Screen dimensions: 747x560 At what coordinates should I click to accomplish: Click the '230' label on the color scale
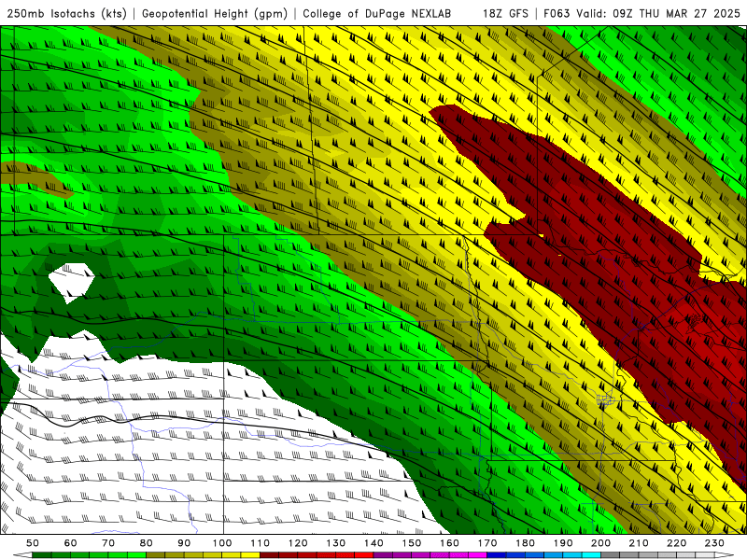(x=714, y=543)
